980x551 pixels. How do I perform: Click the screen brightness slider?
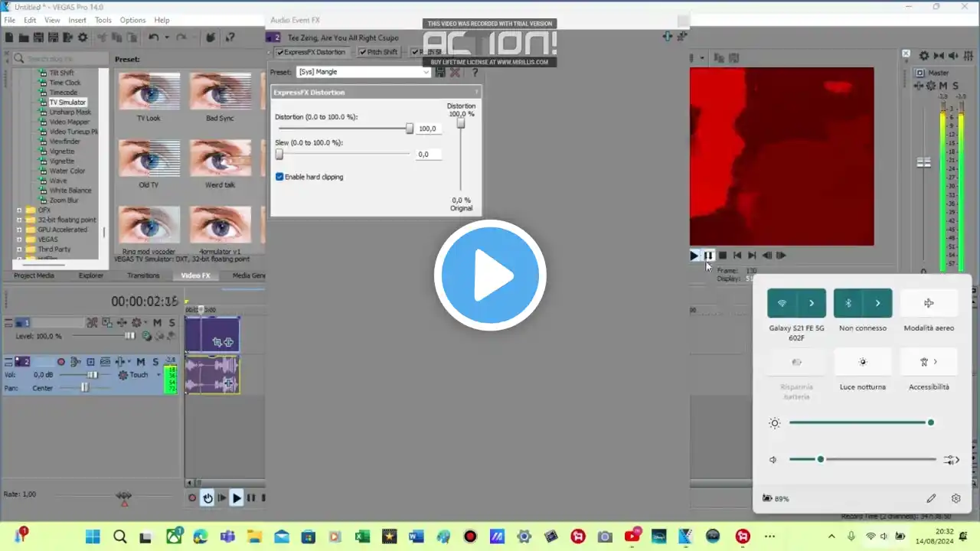[861, 422]
